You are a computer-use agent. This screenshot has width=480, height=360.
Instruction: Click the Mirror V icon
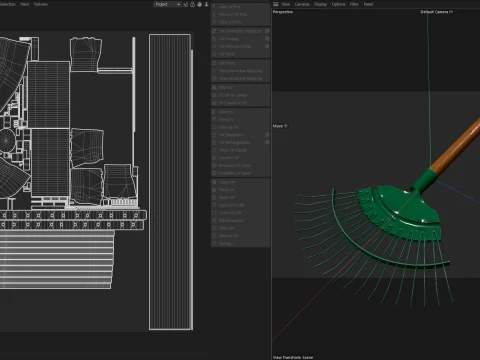(x=214, y=119)
